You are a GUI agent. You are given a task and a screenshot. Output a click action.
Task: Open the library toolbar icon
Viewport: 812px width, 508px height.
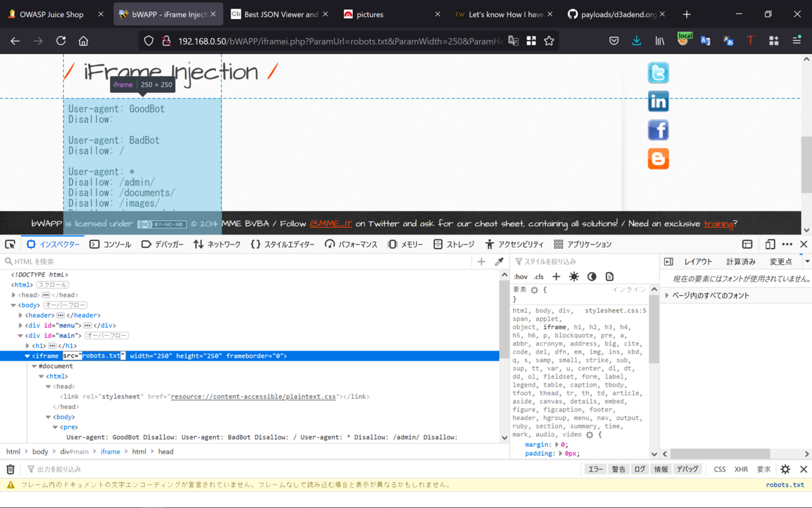pos(659,41)
